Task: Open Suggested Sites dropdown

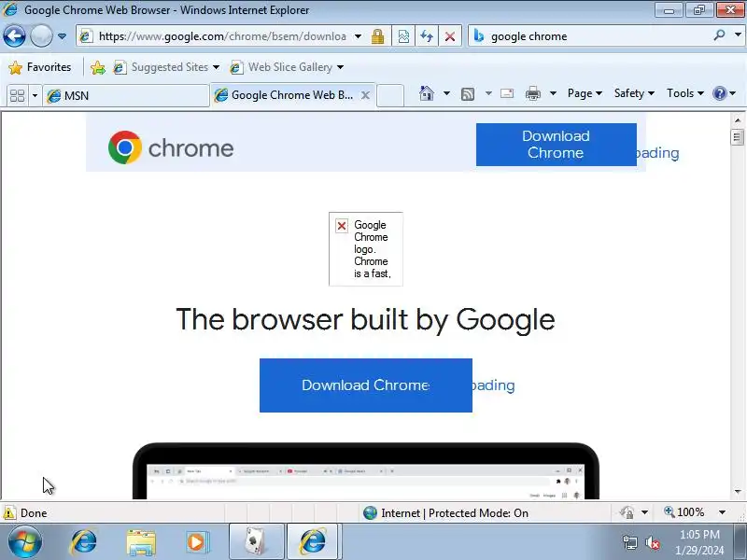Action: pos(167,67)
